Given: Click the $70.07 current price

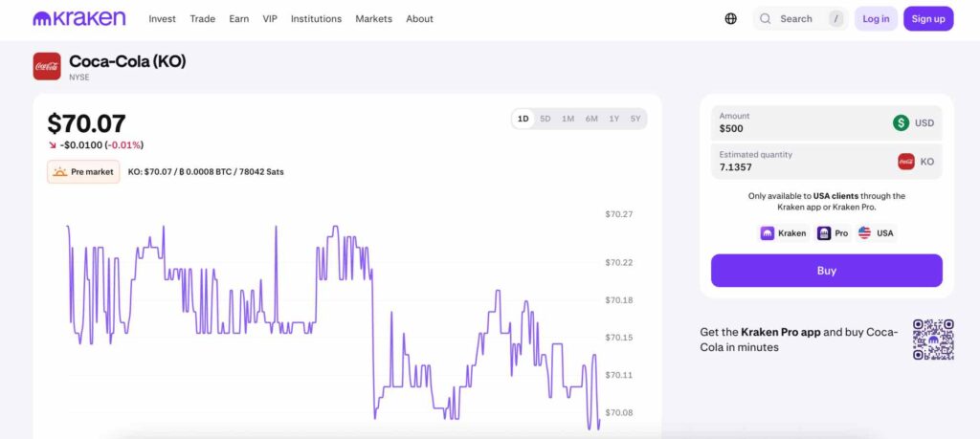Looking at the screenshot, I should 86,123.
